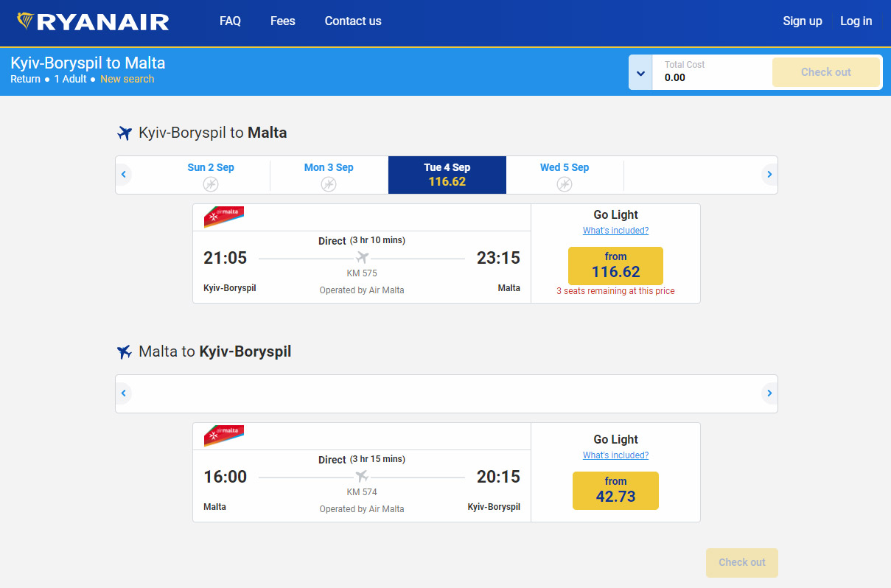Click flight number KM 575
The image size is (891, 588).
[362, 273]
